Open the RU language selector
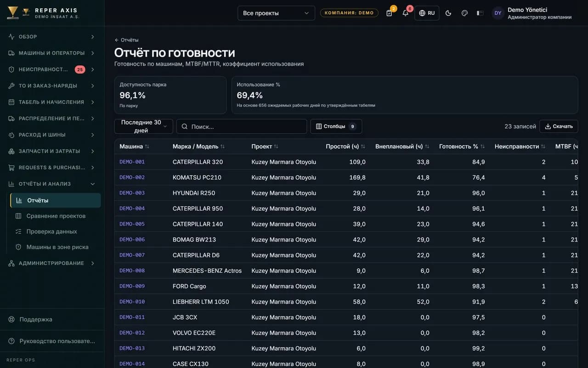The image size is (588, 368). coord(427,13)
